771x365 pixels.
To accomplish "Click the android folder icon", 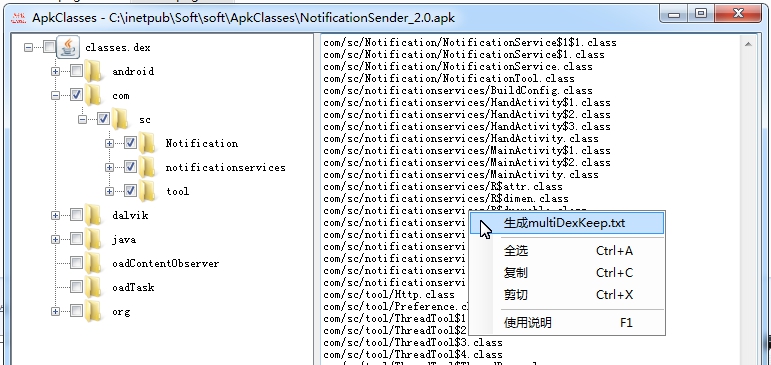I will (x=93, y=71).
